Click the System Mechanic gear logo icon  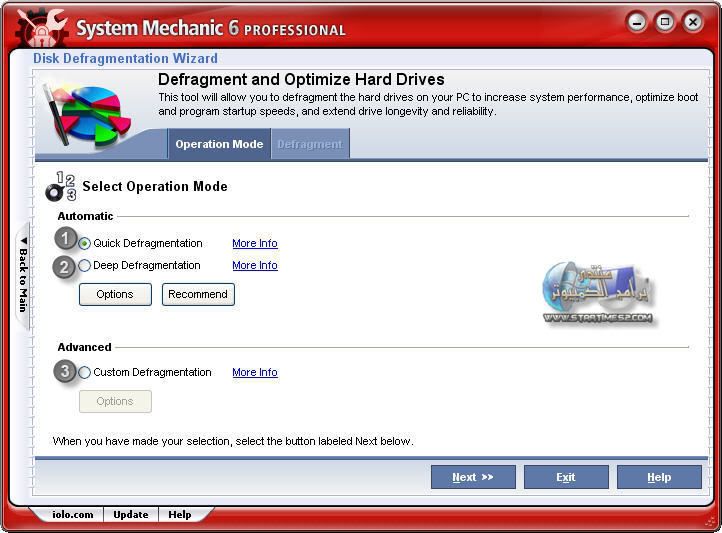point(41,28)
